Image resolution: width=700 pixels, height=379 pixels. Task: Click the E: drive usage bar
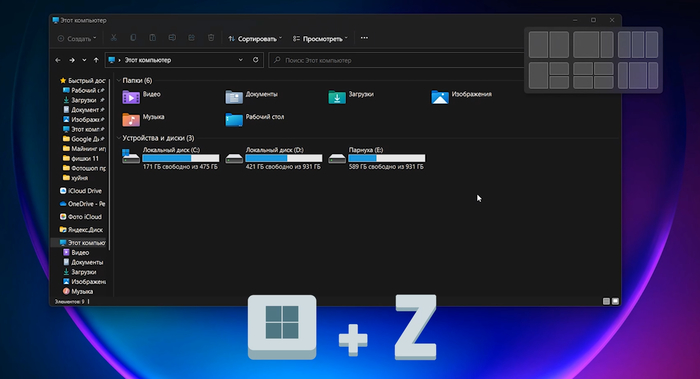[x=387, y=158]
